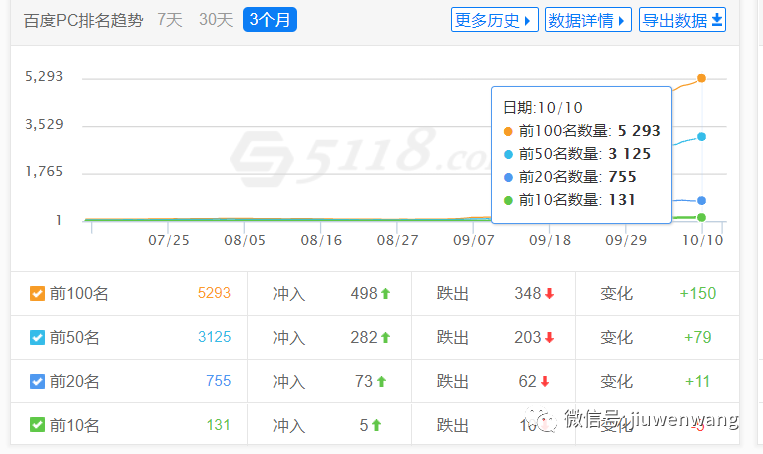Click the +11 change value
The height and width of the screenshot is (454, 763).
coord(697,381)
